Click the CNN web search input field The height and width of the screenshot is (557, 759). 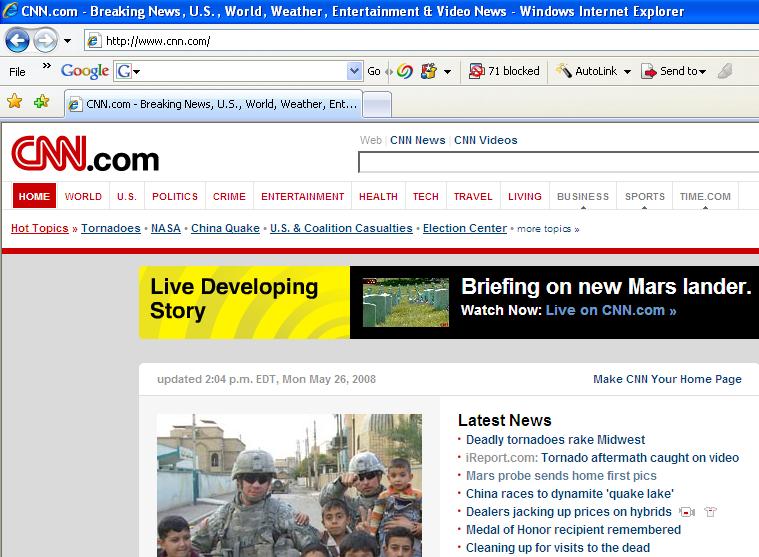tap(558, 163)
